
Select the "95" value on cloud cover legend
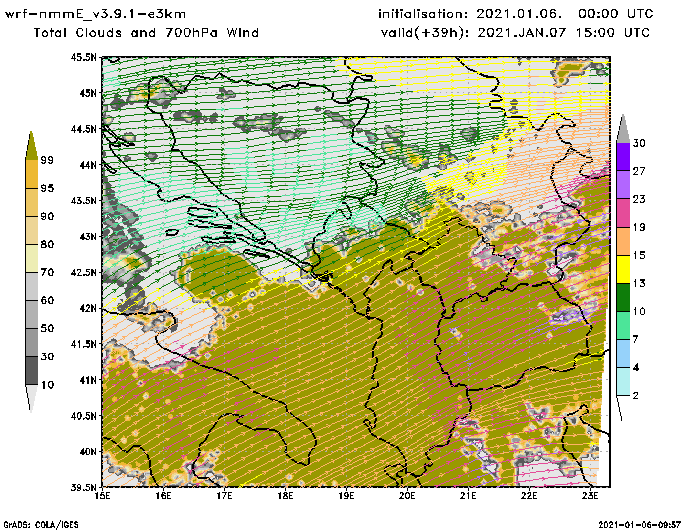47,188
